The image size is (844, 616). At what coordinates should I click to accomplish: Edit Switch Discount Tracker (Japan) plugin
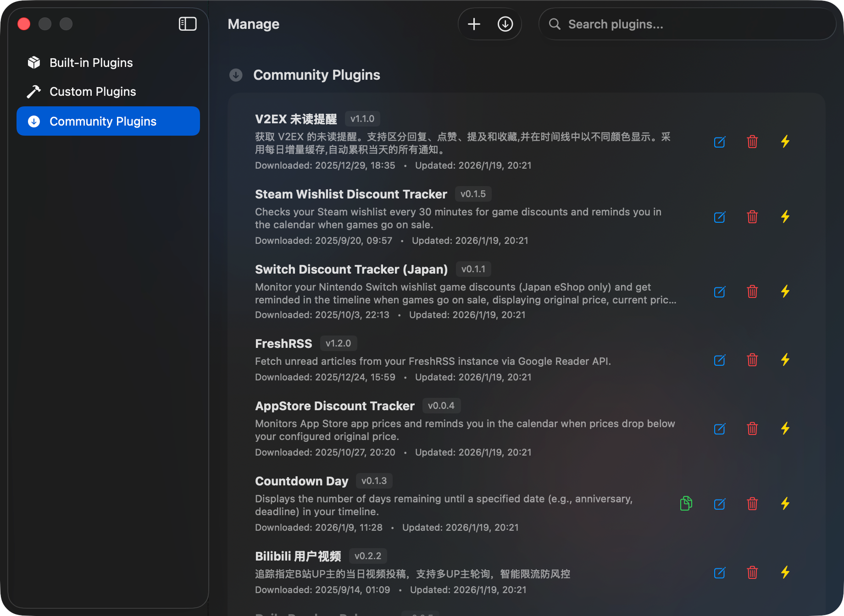(x=720, y=291)
